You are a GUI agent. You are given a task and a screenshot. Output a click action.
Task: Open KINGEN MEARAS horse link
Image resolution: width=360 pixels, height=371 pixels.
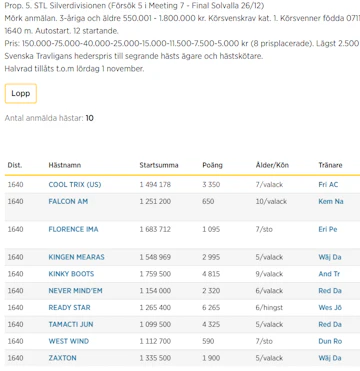tap(76, 257)
